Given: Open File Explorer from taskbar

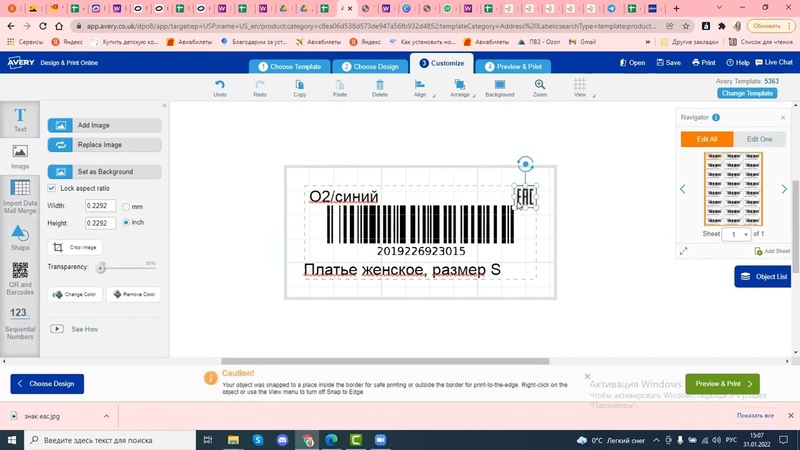Looking at the screenshot, I should tap(233, 440).
